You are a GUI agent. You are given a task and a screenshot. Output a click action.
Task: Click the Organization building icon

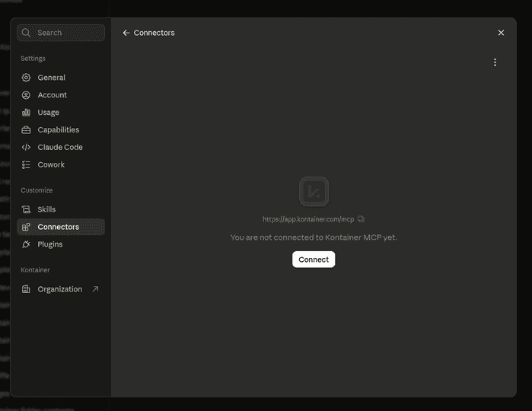click(26, 289)
